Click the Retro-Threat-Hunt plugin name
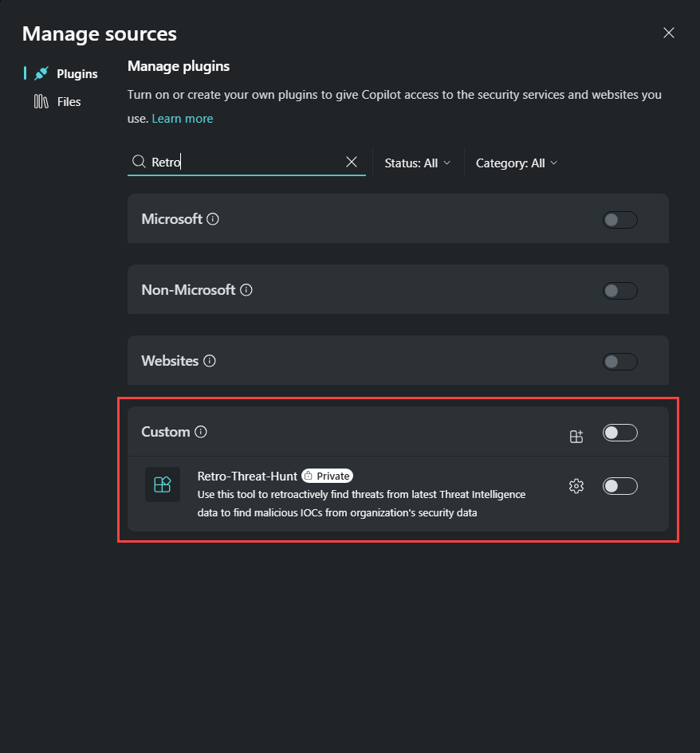 pyautogui.click(x=247, y=476)
